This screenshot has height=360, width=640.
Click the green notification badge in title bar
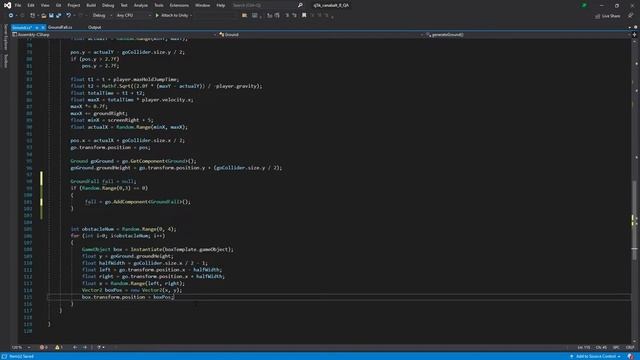point(584,5)
